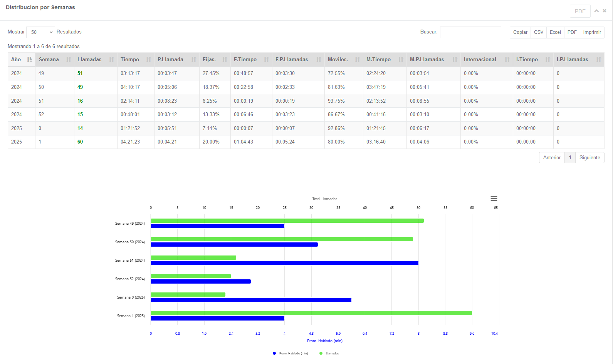Sort by Año column sort icon
Image resolution: width=613 pixels, height=364 pixels.
(x=30, y=60)
